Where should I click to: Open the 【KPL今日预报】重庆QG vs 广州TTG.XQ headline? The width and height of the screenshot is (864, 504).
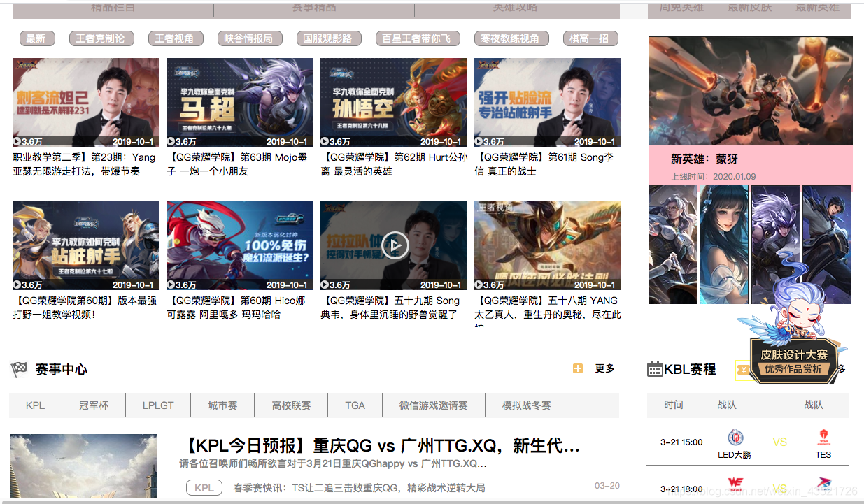[381, 446]
